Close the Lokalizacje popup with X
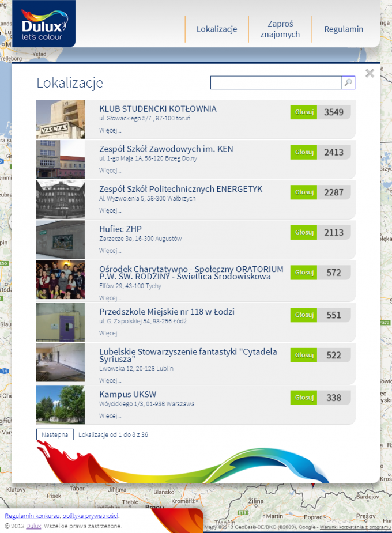The image size is (392, 533). [x=370, y=73]
